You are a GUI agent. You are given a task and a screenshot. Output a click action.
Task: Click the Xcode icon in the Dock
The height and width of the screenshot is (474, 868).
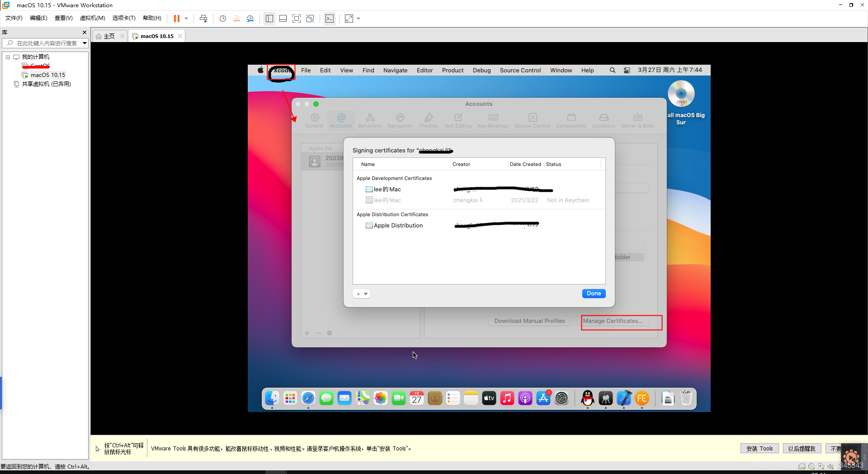[624, 398]
